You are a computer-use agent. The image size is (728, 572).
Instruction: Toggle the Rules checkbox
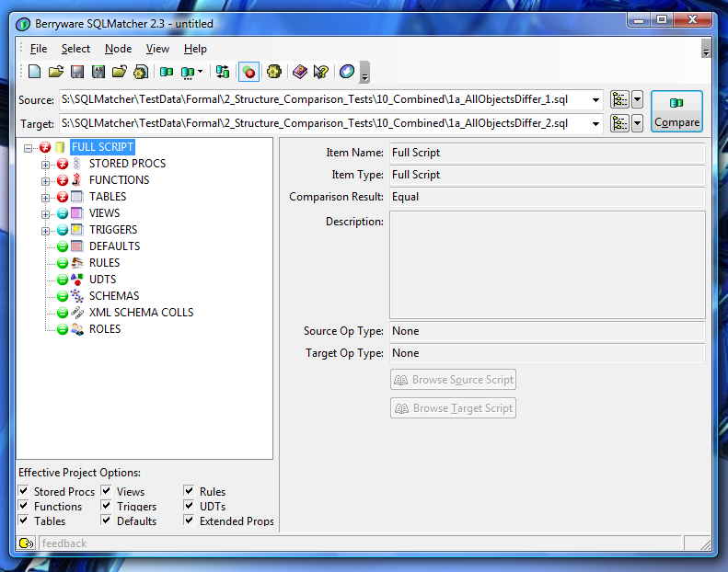click(x=189, y=490)
